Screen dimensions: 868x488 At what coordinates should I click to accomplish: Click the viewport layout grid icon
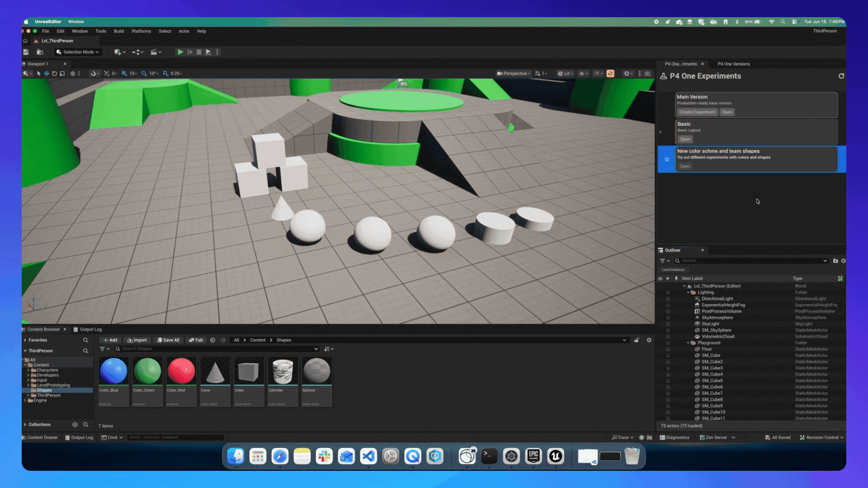pyautogui.click(x=647, y=73)
